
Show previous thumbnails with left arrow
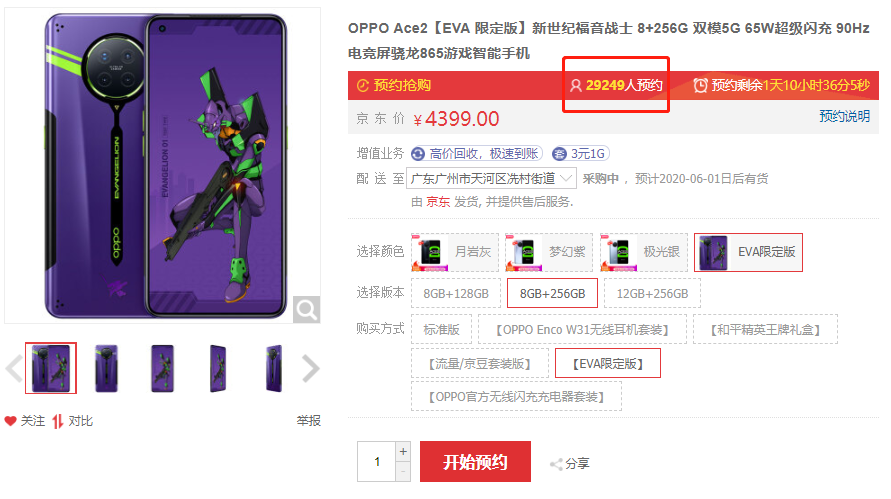pos(14,368)
